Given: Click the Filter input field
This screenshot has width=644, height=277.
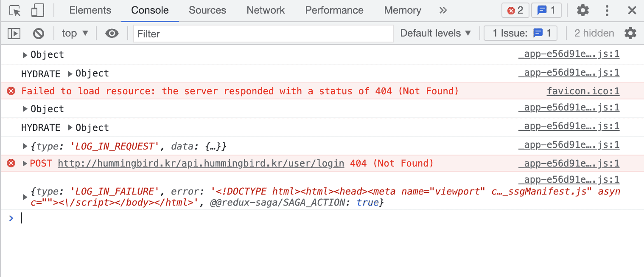Looking at the screenshot, I should tap(263, 34).
